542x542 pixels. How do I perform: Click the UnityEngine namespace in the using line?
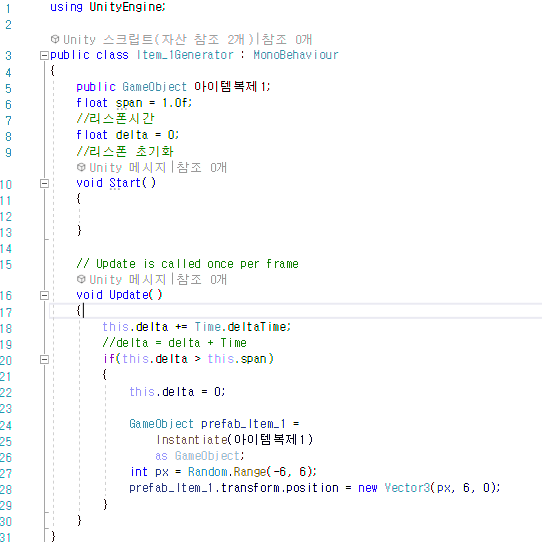[x=126, y=7]
